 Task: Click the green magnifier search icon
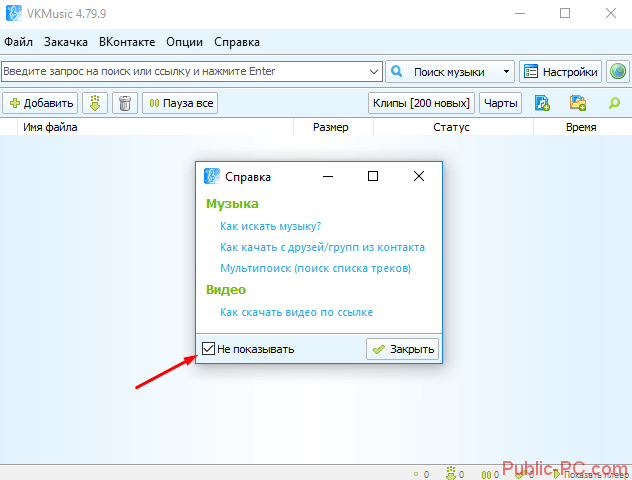[x=614, y=103]
